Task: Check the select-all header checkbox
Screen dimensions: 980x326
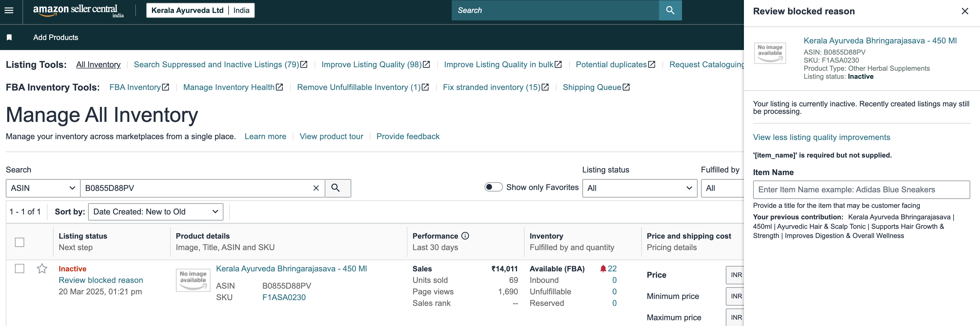Action: pos(19,242)
